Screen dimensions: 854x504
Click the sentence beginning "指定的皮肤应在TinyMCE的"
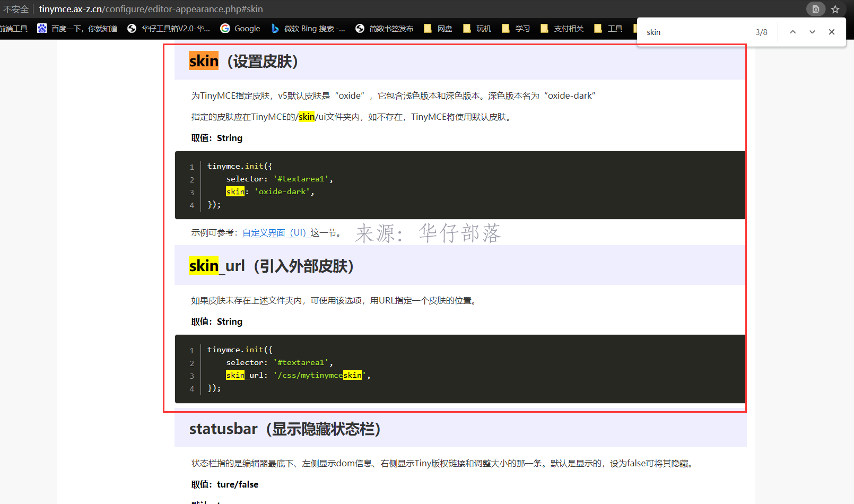click(352, 117)
